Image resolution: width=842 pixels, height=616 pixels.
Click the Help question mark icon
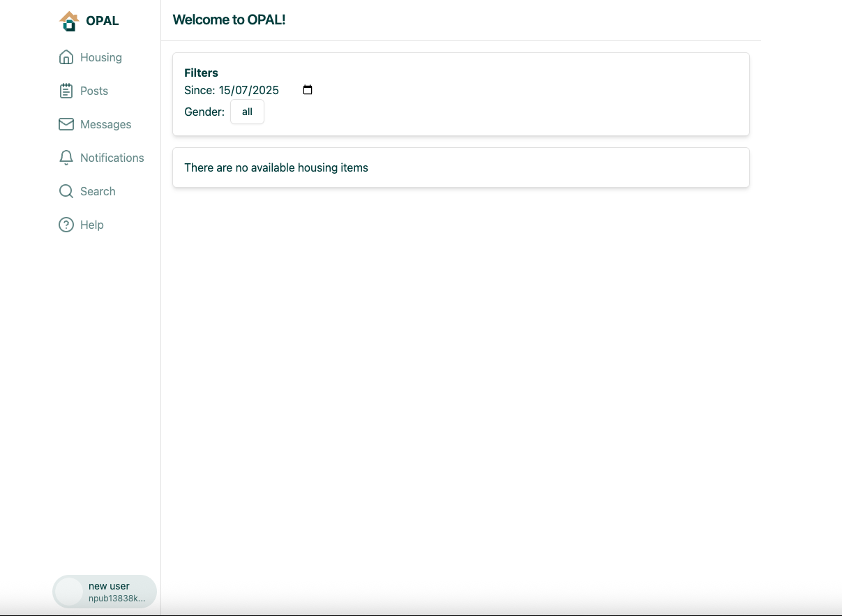pyautogui.click(x=66, y=225)
